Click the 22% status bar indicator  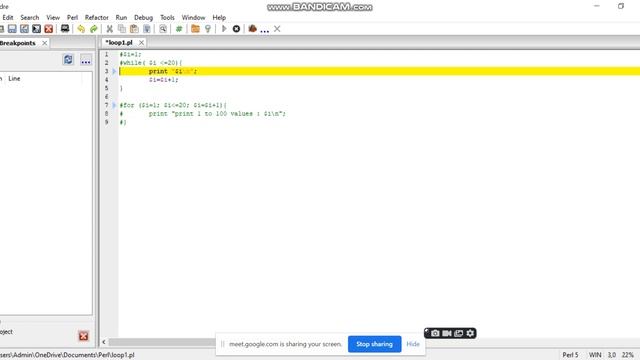point(628,355)
